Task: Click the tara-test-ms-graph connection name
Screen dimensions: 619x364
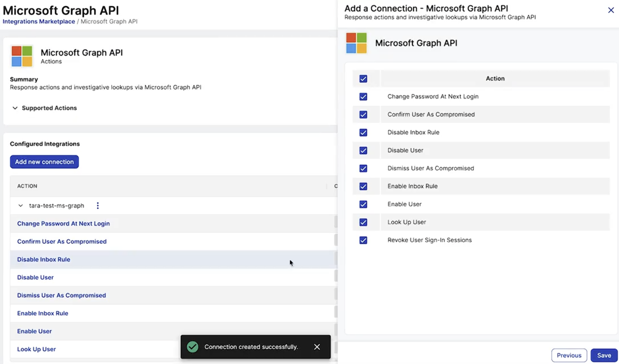Action: [56, 206]
